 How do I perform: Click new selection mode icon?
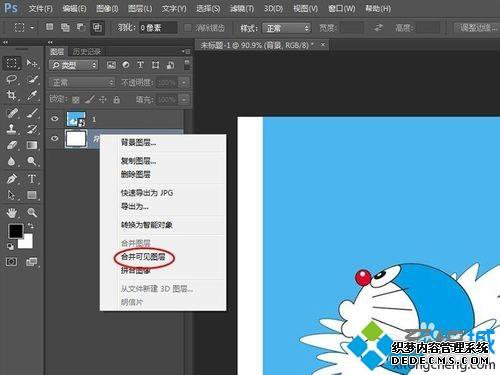49,27
